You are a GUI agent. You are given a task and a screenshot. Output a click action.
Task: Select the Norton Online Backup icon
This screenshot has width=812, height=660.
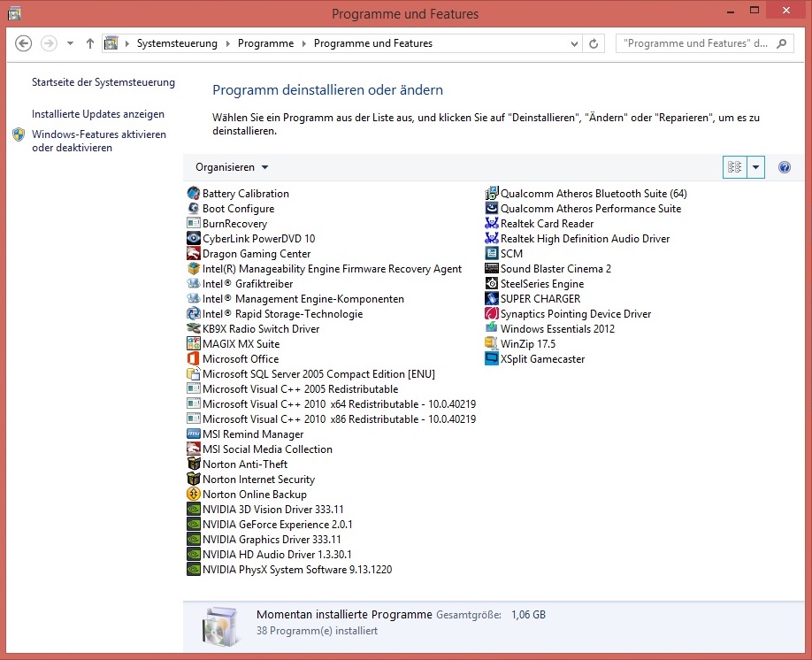pyautogui.click(x=193, y=494)
